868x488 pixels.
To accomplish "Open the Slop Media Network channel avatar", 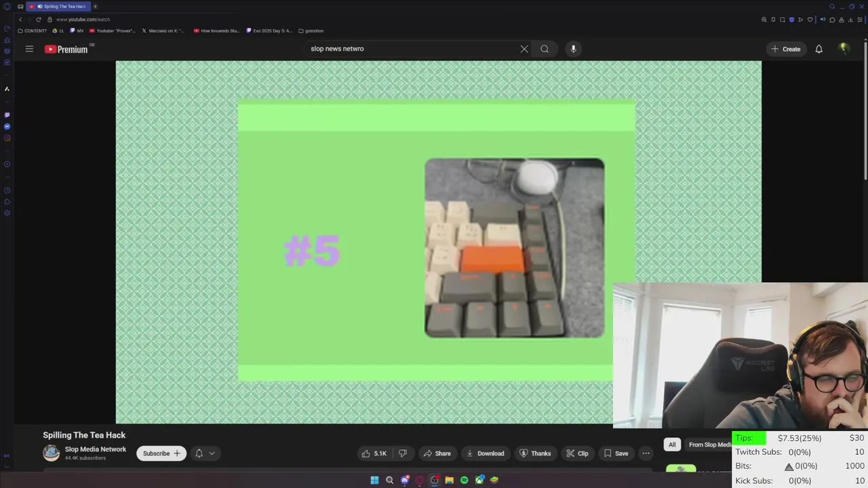I will pos(52,453).
